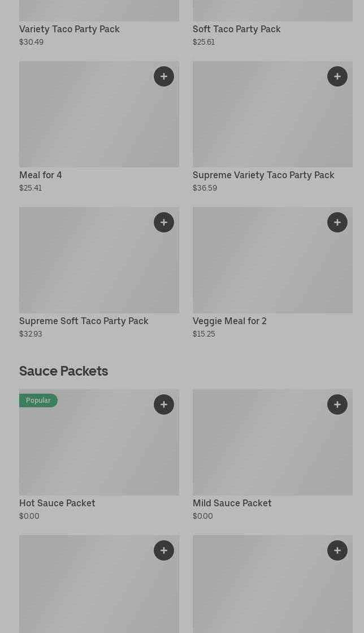Click the Soft Taco Party Pack name

point(236,29)
